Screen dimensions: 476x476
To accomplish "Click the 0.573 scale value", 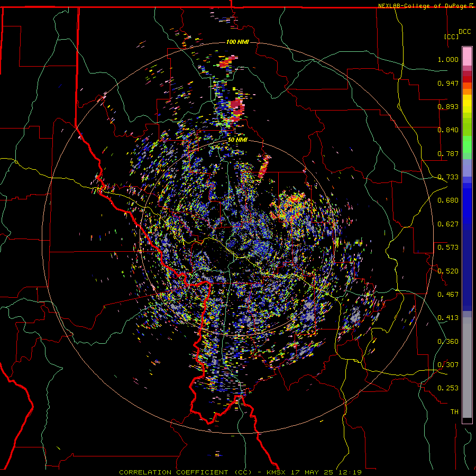I will coord(448,248).
